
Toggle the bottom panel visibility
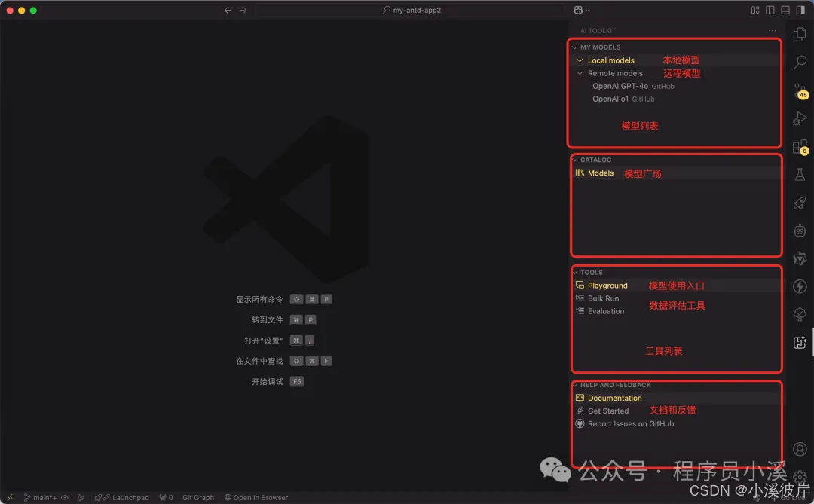click(x=785, y=10)
